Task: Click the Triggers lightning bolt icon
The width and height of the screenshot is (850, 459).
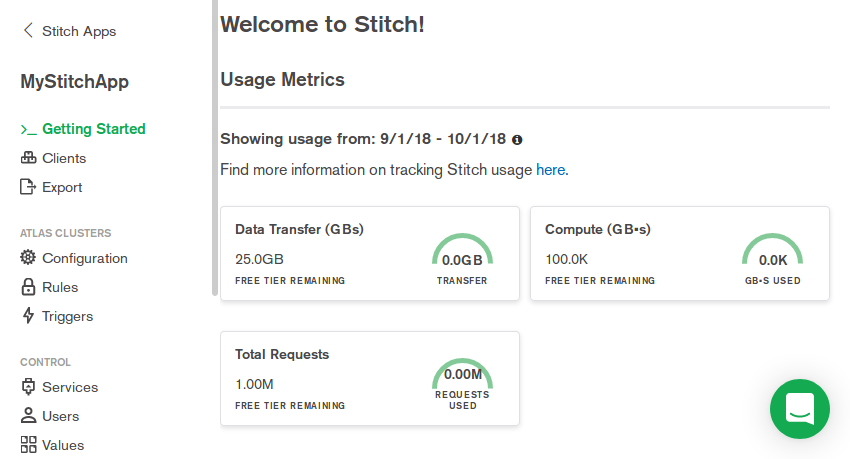Action: (x=28, y=316)
